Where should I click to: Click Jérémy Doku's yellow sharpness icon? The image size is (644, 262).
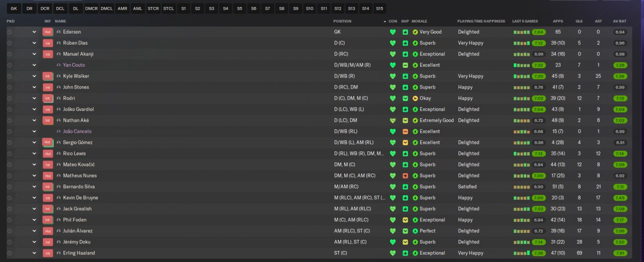click(405, 242)
